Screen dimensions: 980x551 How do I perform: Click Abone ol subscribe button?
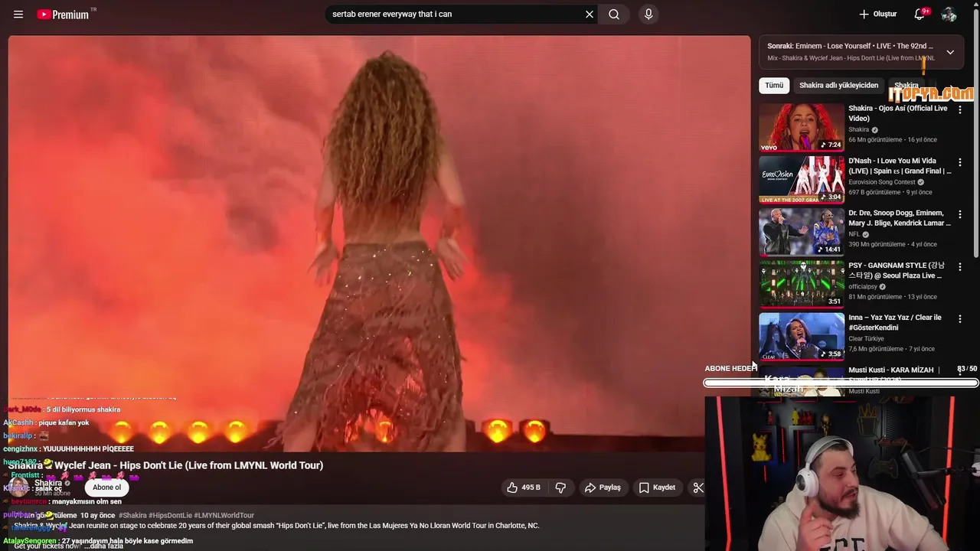point(106,487)
